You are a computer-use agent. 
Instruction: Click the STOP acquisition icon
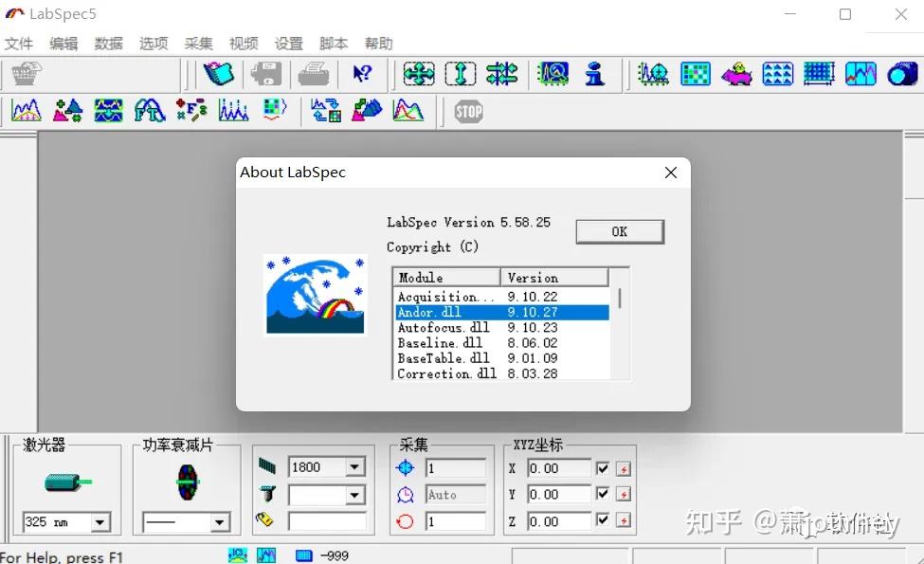pyautogui.click(x=468, y=111)
